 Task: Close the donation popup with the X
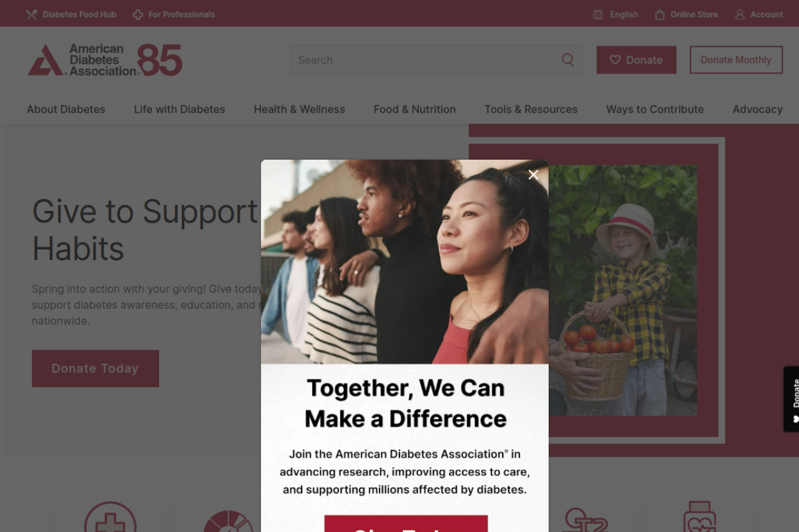533,175
